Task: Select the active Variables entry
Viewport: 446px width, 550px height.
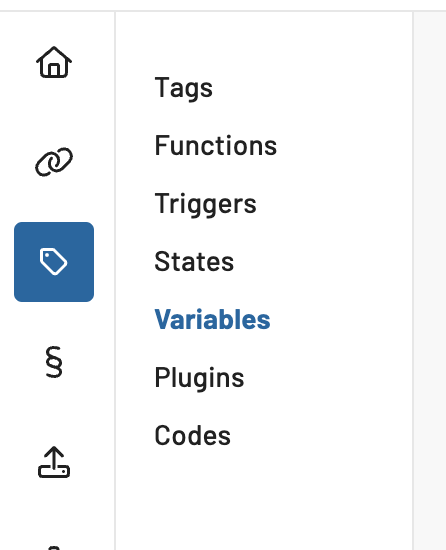Action: 212,320
